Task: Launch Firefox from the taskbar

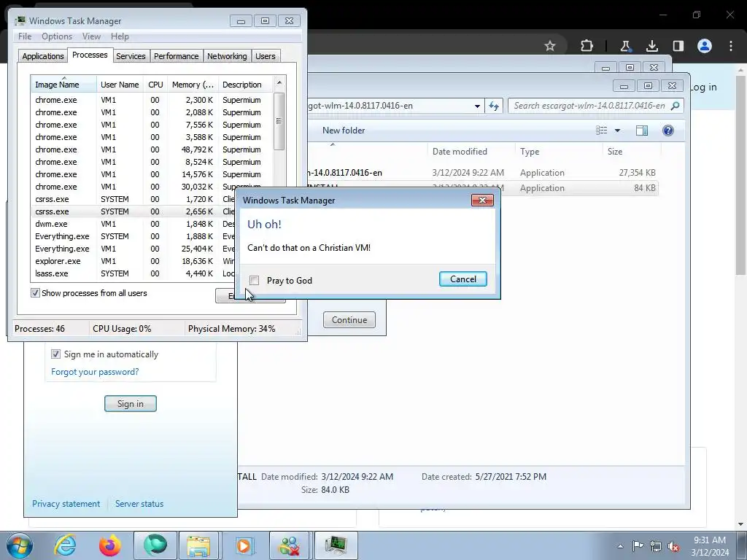Action: (x=109, y=545)
